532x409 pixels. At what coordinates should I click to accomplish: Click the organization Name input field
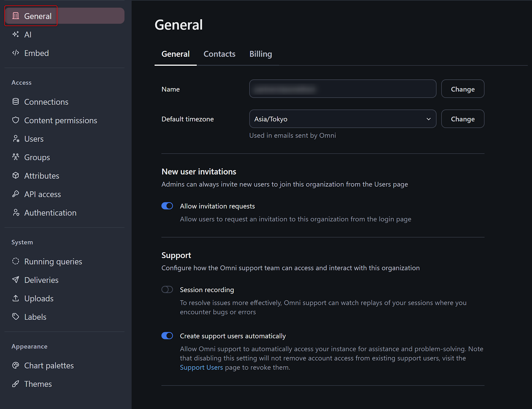click(x=342, y=89)
